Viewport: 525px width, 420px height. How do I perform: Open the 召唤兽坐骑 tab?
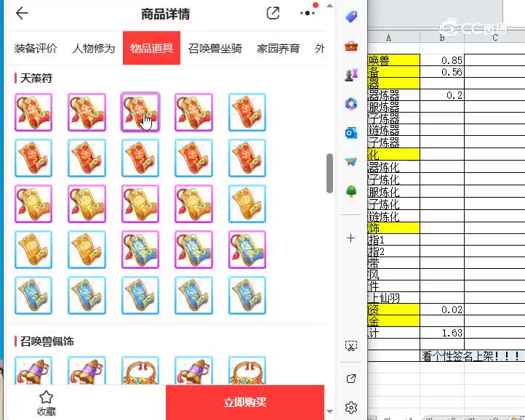point(215,48)
